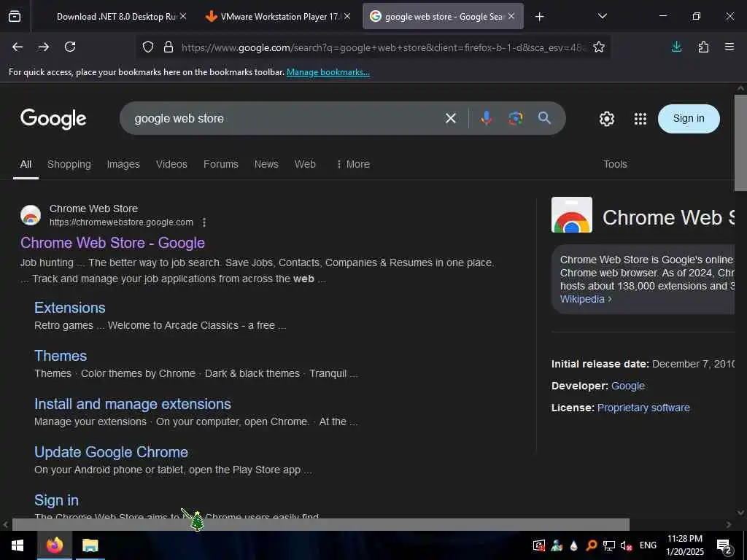Open taskbar clock showing 11:28 PM
This screenshot has height=560, width=747.
pyautogui.click(x=684, y=545)
